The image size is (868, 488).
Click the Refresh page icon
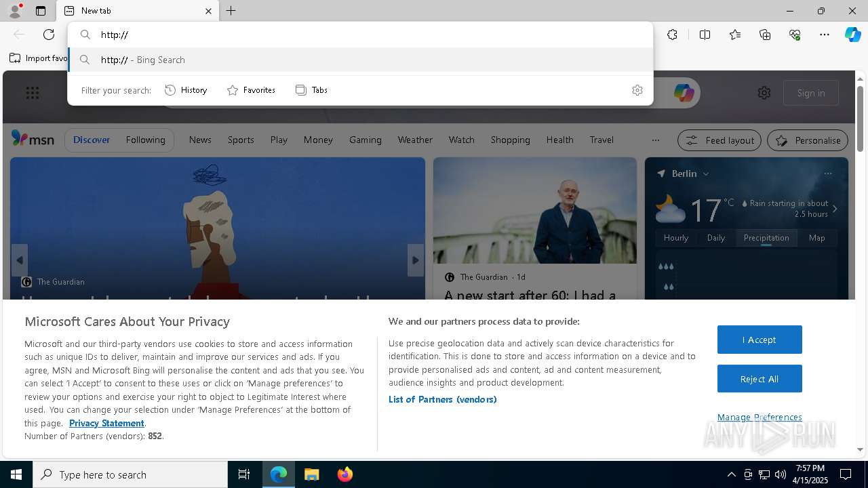[49, 35]
